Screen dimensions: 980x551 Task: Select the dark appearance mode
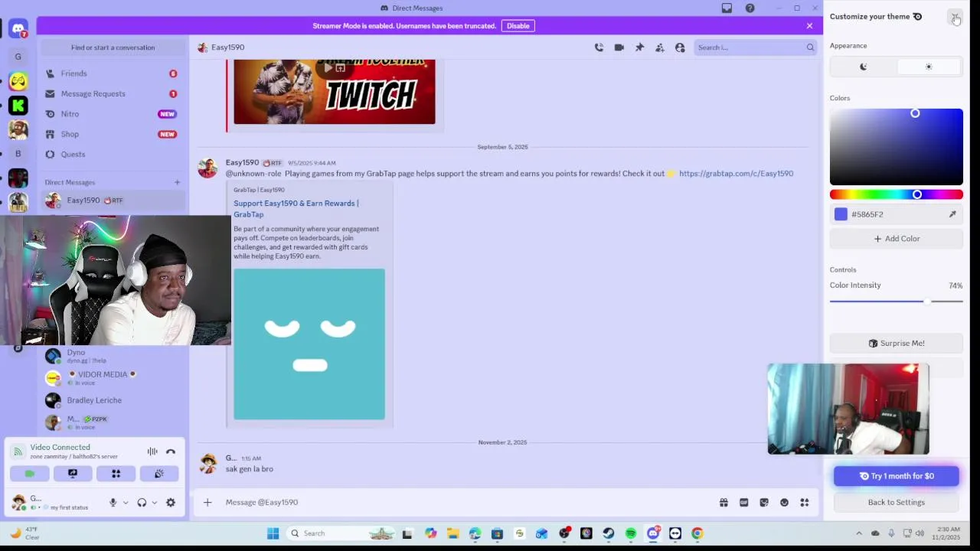tap(863, 67)
